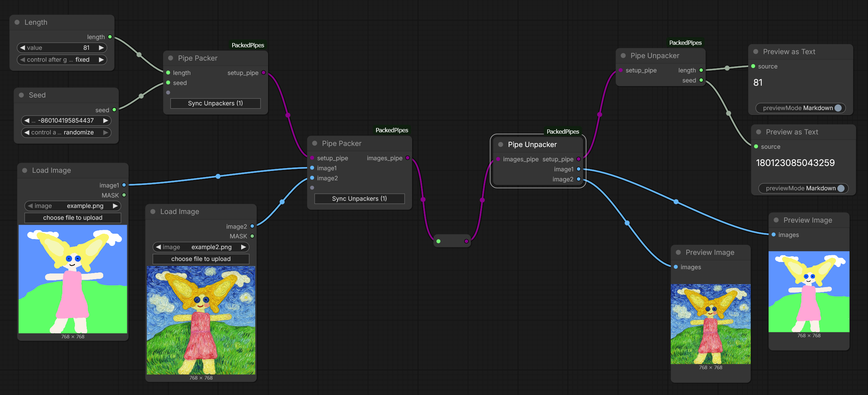Collapse the Pipe Unpacker node with the length output
868x395 pixels.
(623, 56)
